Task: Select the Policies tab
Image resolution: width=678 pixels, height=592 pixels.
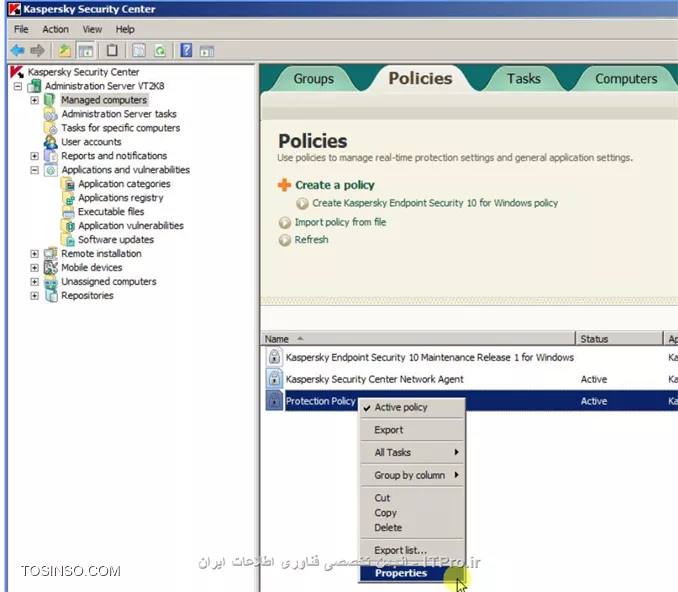Action: 420,78
